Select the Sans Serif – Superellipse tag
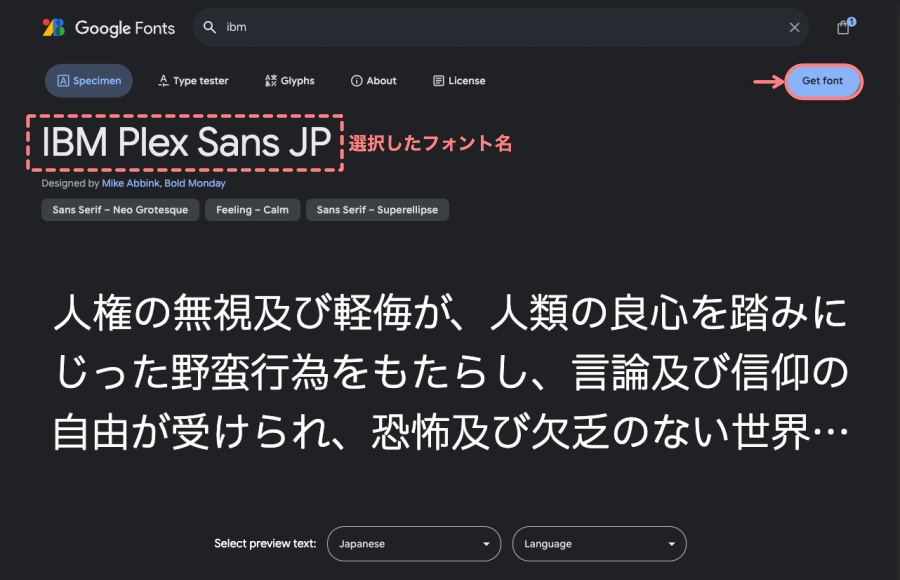The width and height of the screenshot is (900, 580). coord(377,210)
